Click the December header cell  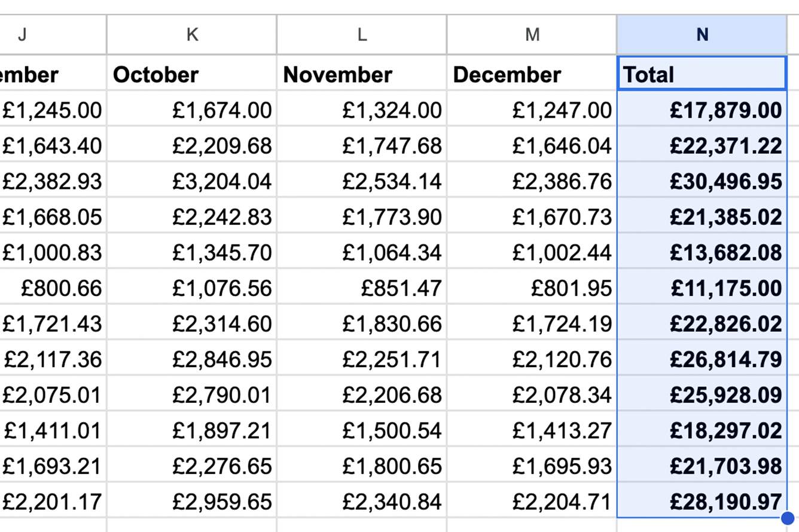coord(531,74)
